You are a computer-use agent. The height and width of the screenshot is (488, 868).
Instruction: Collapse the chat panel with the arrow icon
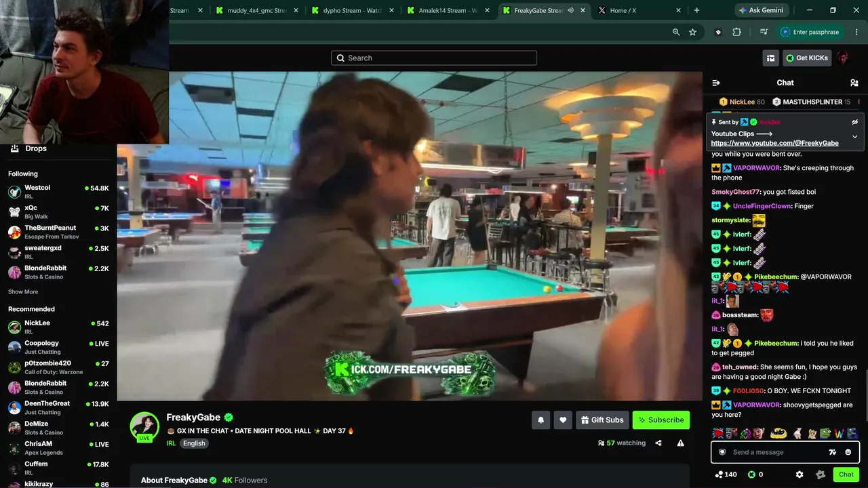[716, 83]
